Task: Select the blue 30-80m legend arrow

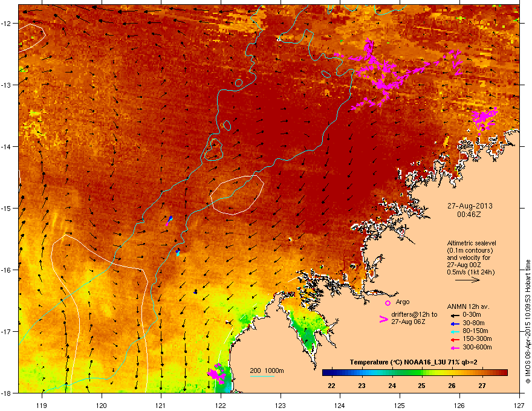Action: (455, 323)
